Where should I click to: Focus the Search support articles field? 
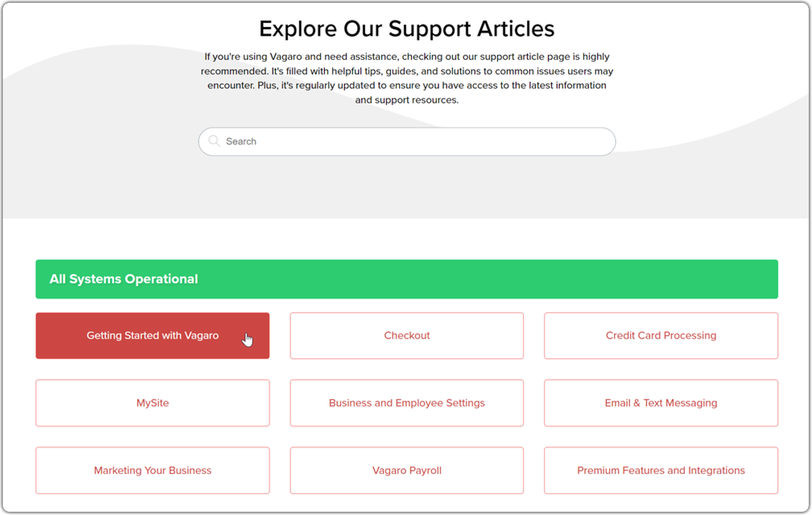click(x=407, y=141)
